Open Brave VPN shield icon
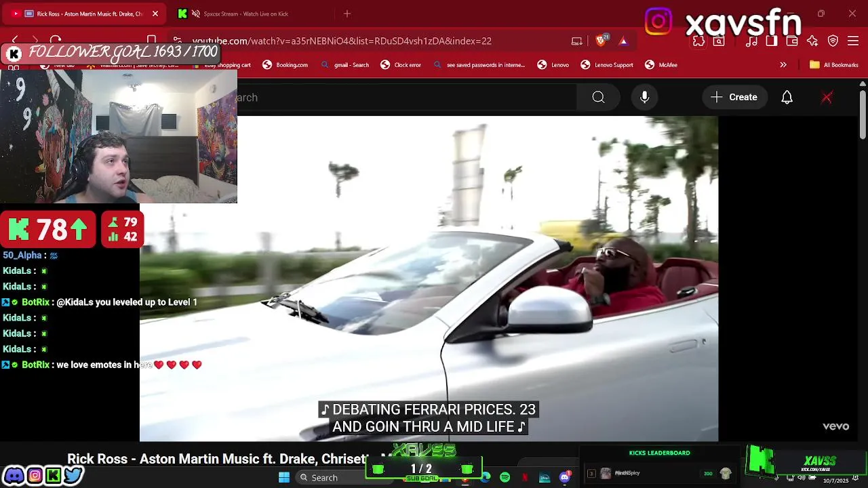 833,41
